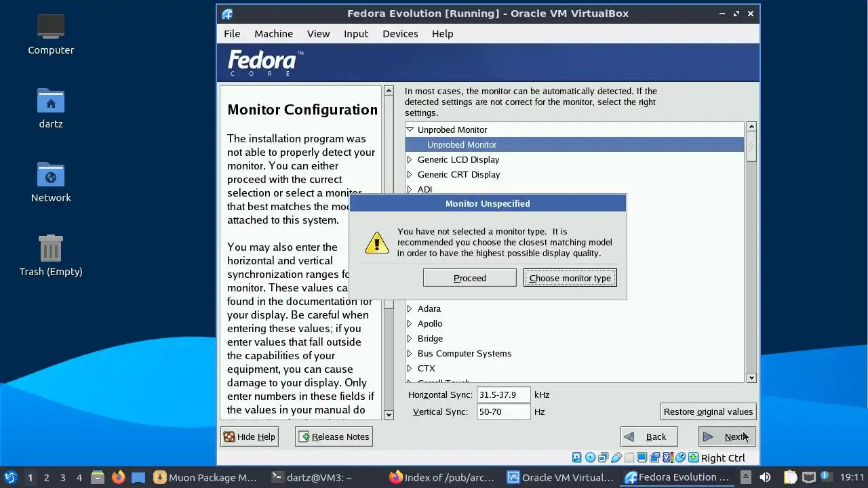Open the wired network tray icon
This screenshot has height=488, width=868.
808,477
